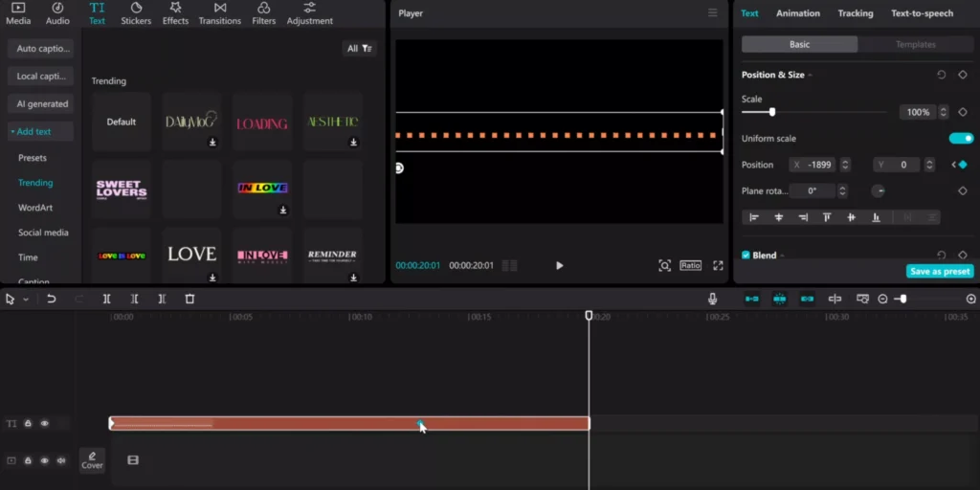Zoom out the timeline
Viewport: 980px width, 490px height.
tap(882, 299)
